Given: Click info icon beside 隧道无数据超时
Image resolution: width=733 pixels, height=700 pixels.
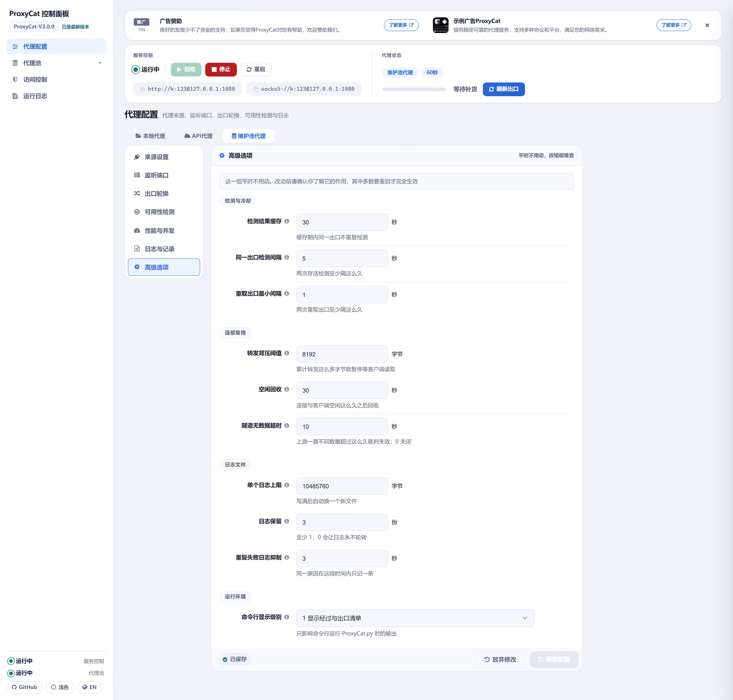Looking at the screenshot, I should pyautogui.click(x=287, y=425).
